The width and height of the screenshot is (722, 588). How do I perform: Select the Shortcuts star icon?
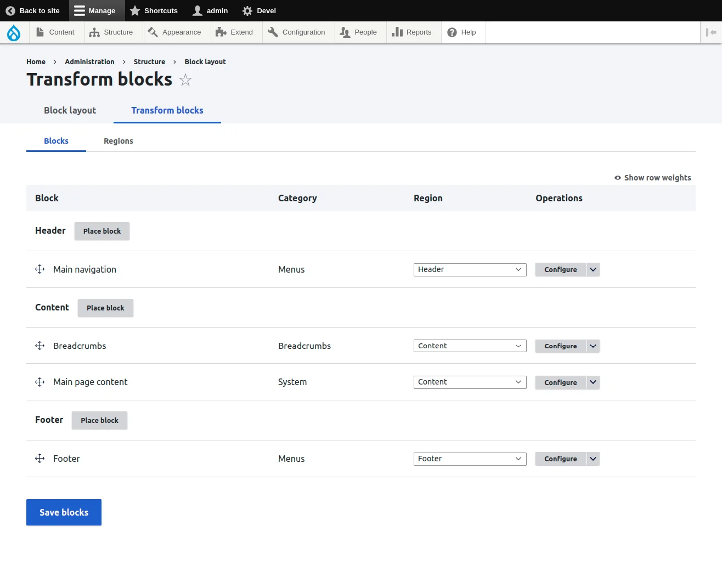tap(135, 10)
